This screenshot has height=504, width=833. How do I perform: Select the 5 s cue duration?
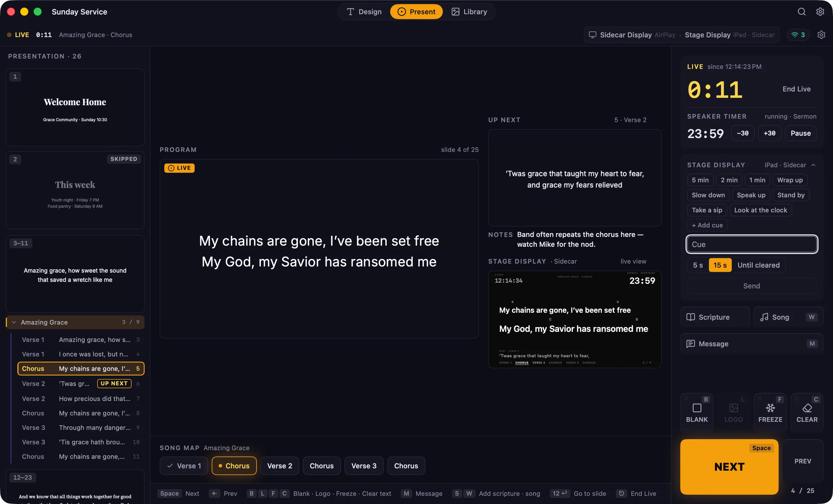[x=698, y=265]
